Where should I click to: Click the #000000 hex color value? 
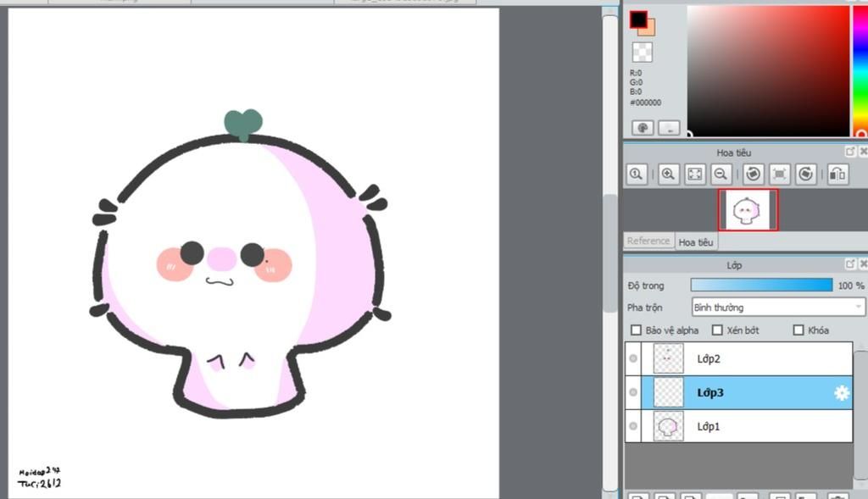point(645,103)
